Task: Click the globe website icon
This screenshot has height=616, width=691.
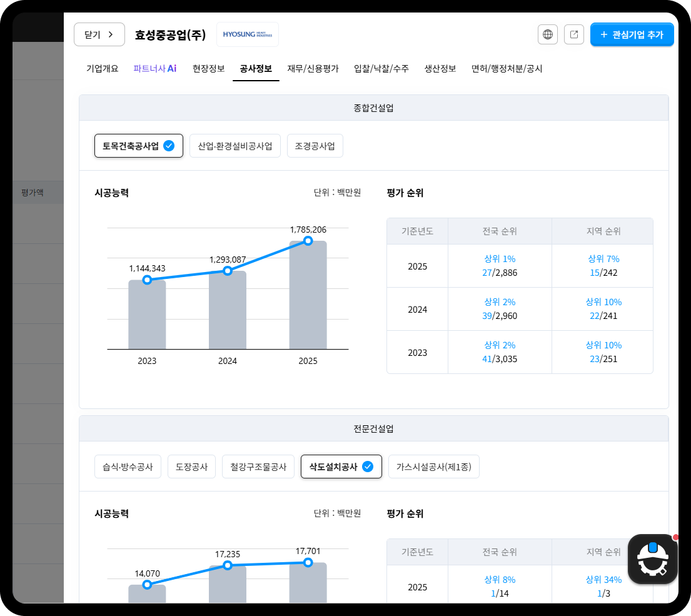Action: (x=548, y=34)
